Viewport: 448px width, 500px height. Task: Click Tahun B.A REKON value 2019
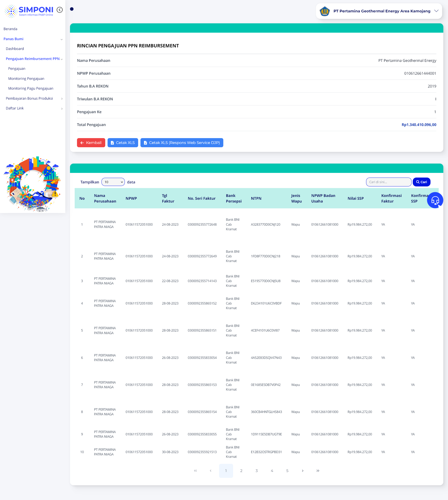[432, 86]
